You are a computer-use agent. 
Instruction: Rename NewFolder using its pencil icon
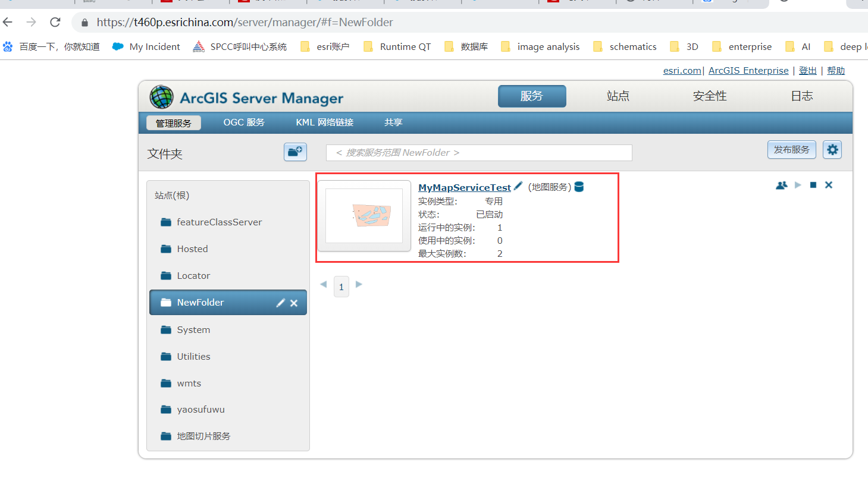tap(280, 303)
